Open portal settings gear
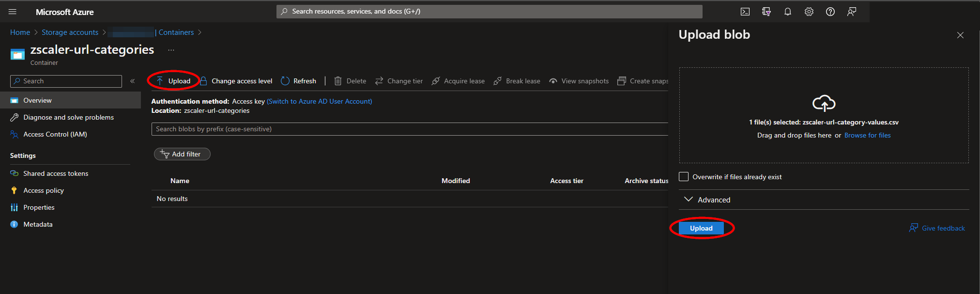Viewport: 980px width, 294px height. coord(809,12)
